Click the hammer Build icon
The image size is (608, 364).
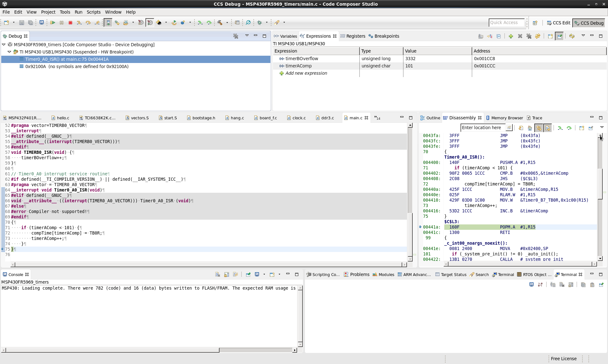pos(220,22)
